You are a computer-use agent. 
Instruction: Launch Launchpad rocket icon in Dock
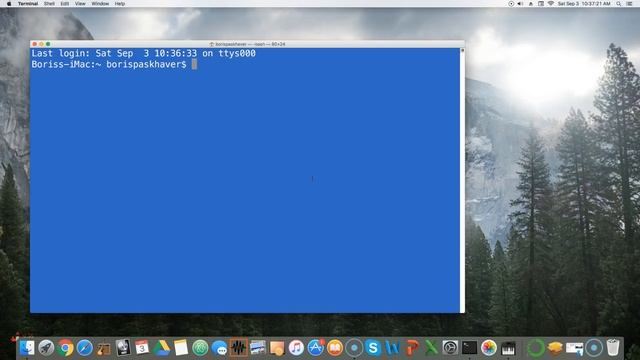pyautogui.click(x=46, y=348)
